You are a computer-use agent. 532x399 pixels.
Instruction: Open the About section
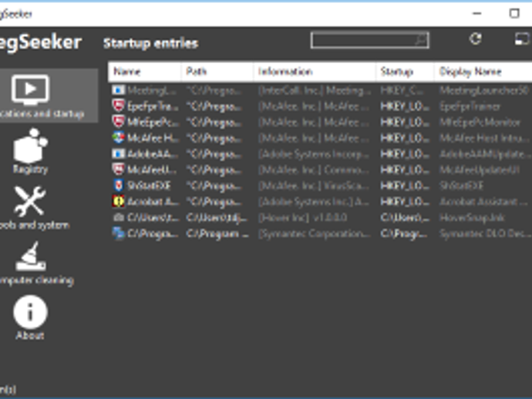pyautogui.click(x=30, y=317)
